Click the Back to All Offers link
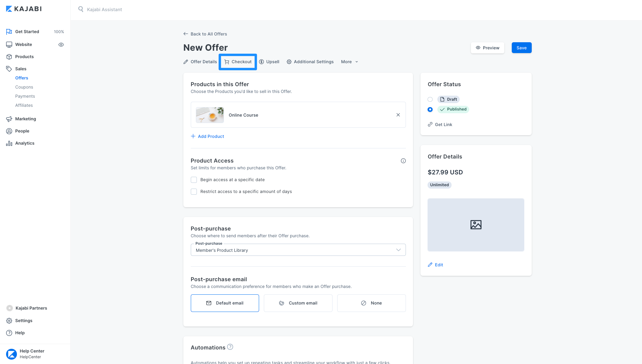 pyautogui.click(x=209, y=34)
